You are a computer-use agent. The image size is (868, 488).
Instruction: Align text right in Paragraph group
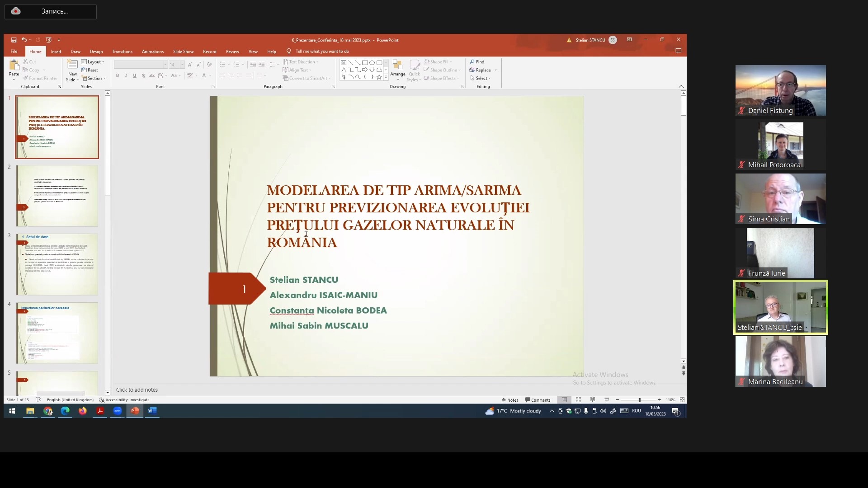click(240, 75)
